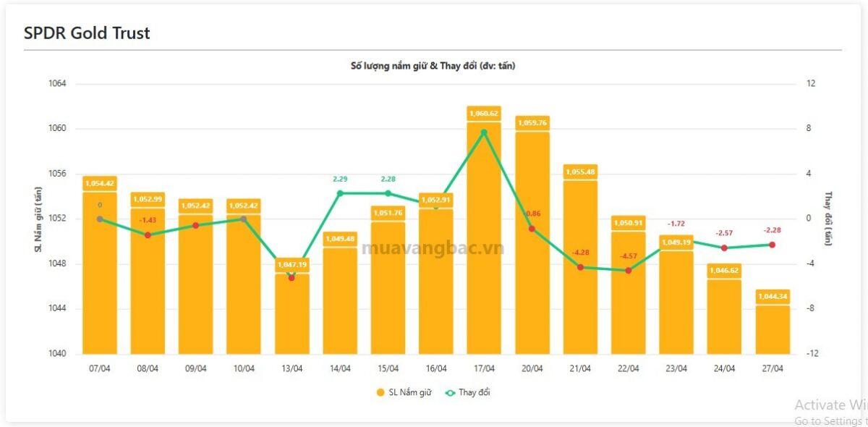Click the line peak point above 17/04
The height and width of the screenshot is (427, 868).
tap(484, 132)
